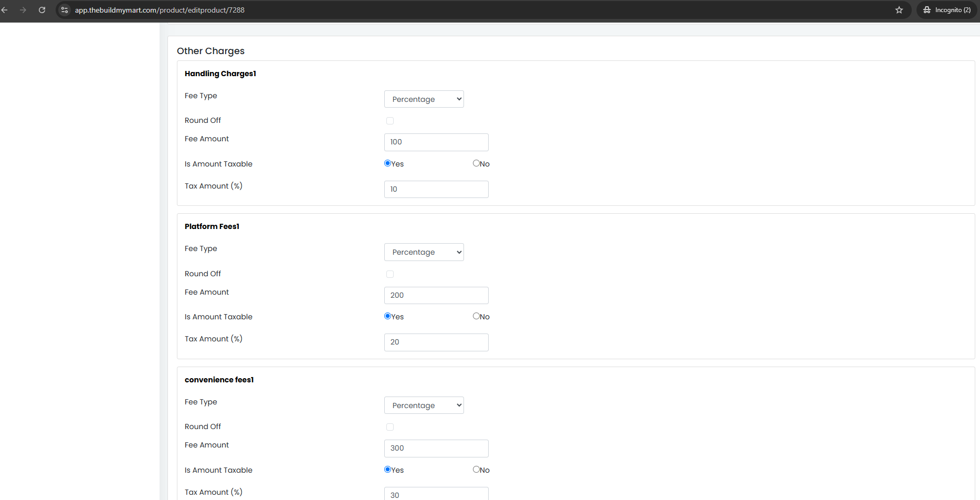
Task: Open the Incognito (2) profile button
Action: [x=947, y=10]
